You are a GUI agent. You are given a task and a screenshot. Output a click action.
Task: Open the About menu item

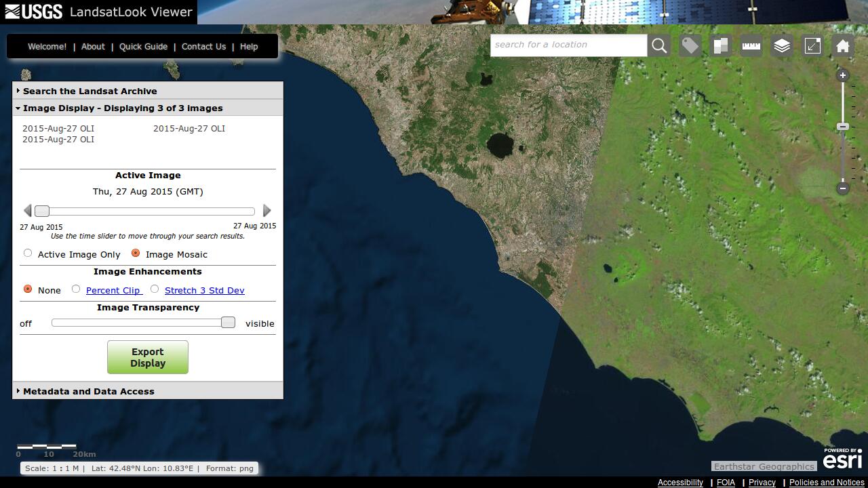click(x=93, y=47)
